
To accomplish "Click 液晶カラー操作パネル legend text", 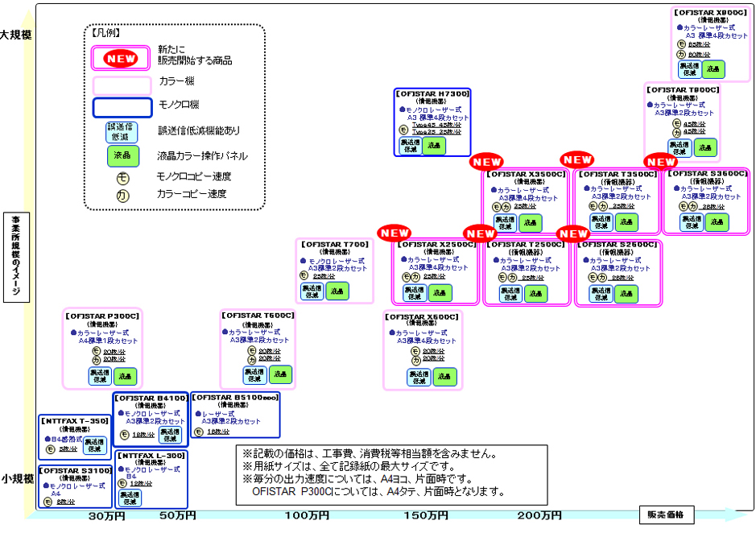I will 202,155.
